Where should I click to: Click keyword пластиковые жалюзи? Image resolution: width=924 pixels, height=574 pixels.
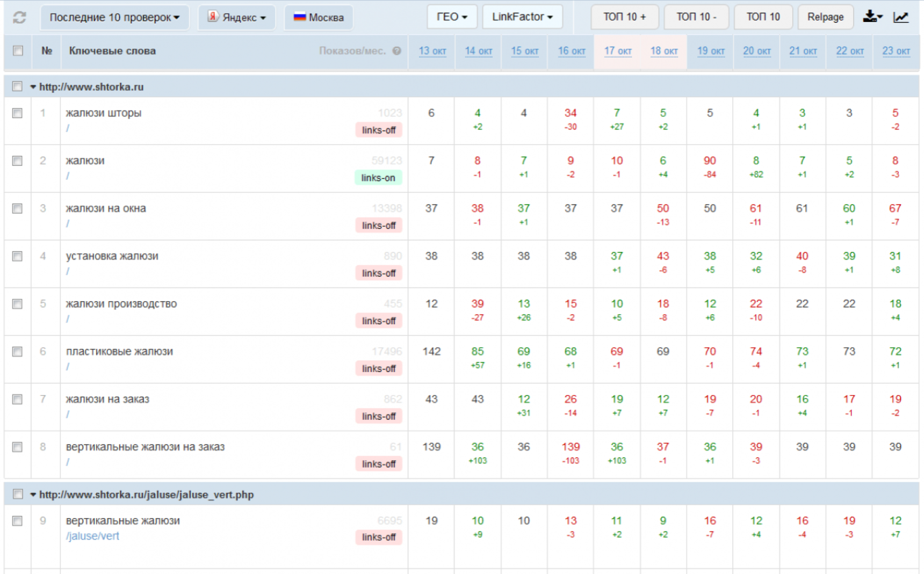(119, 352)
